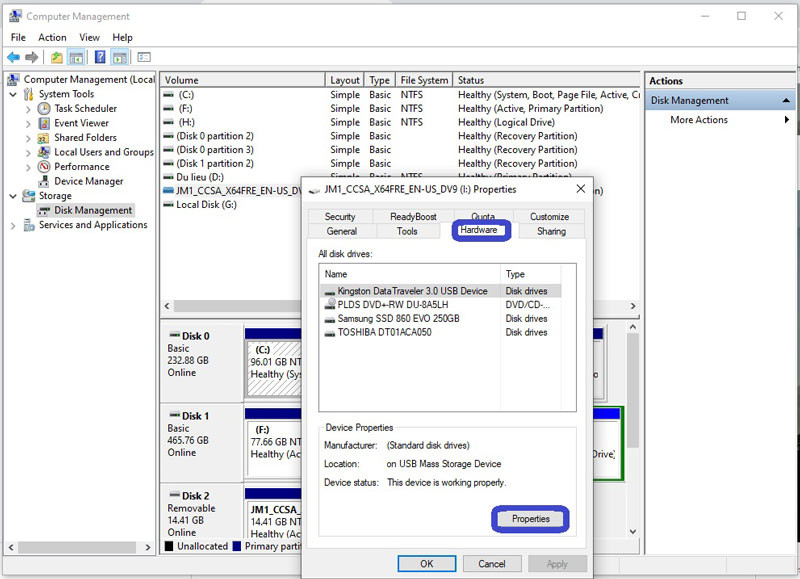Open the Action menu
Image resolution: width=800 pixels, height=579 pixels.
pyautogui.click(x=52, y=37)
